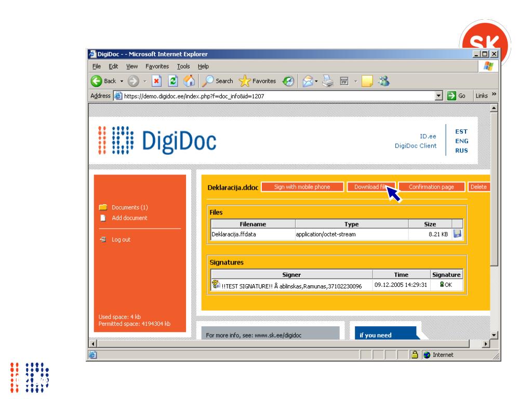Click the Windows flag logo throbber
Screen dimensions: 532x399
[x=488, y=66]
